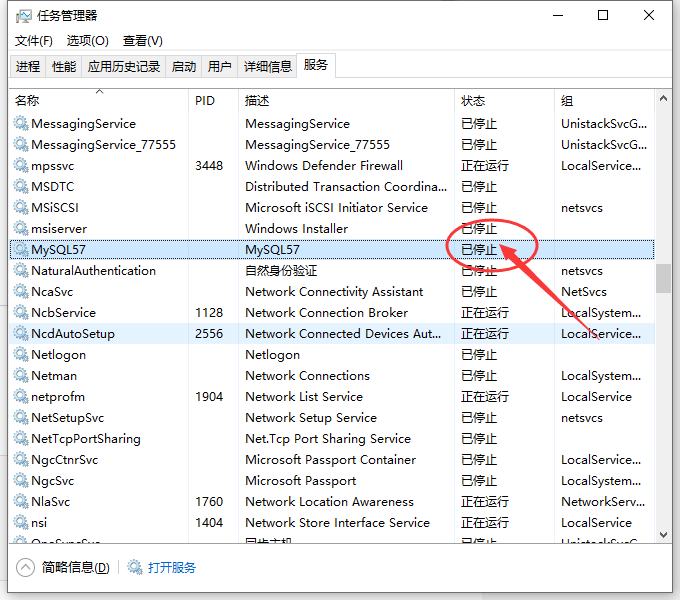Viewport: 680px width, 600px height.
Task: Click Net.Tcp Port Sharing Service description
Action: coord(328,439)
